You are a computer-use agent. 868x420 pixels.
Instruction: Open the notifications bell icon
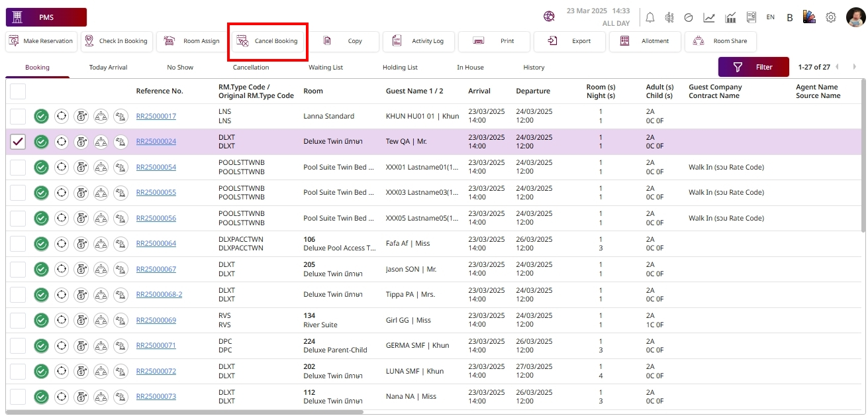coord(650,18)
